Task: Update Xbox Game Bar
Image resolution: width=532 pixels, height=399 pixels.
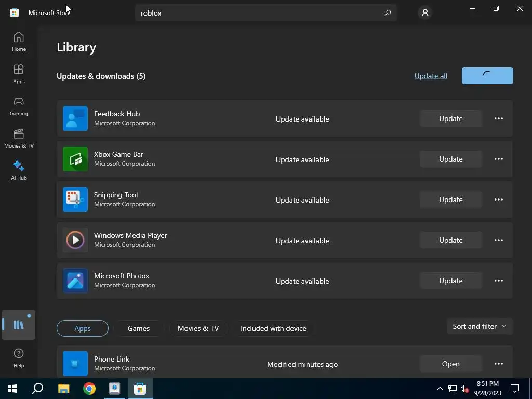Action: point(450,159)
